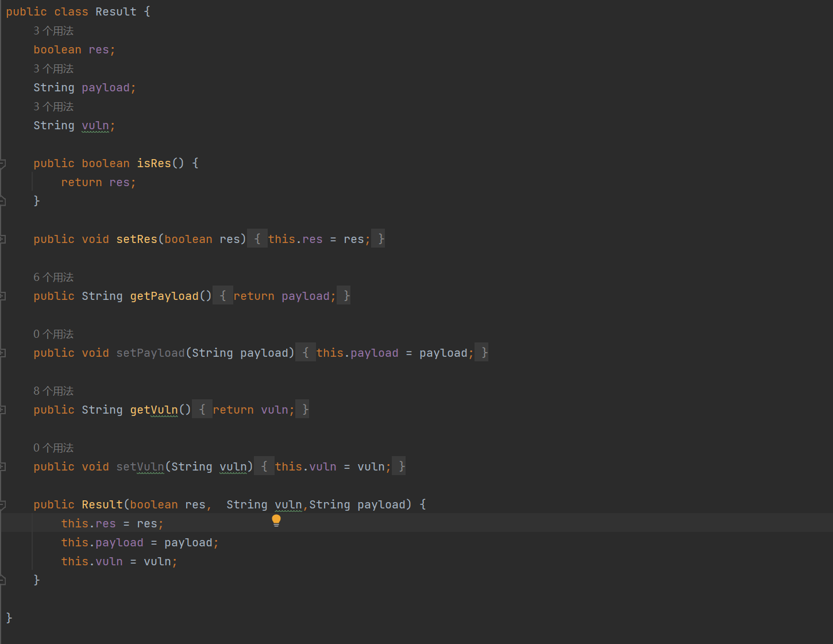This screenshot has height=644, width=833.
Task: Click the yellow lightbulb quick-fix icon
Action: (276, 520)
